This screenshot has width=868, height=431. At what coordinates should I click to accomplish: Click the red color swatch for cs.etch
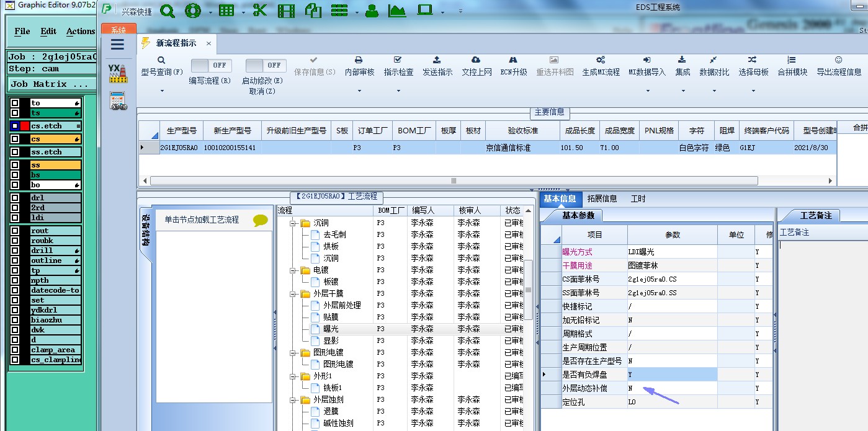pyautogui.click(x=25, y=126)
